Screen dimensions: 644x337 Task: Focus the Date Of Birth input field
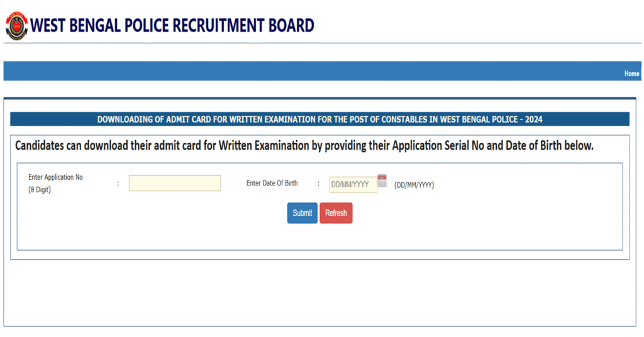click(x=353, y=184)
